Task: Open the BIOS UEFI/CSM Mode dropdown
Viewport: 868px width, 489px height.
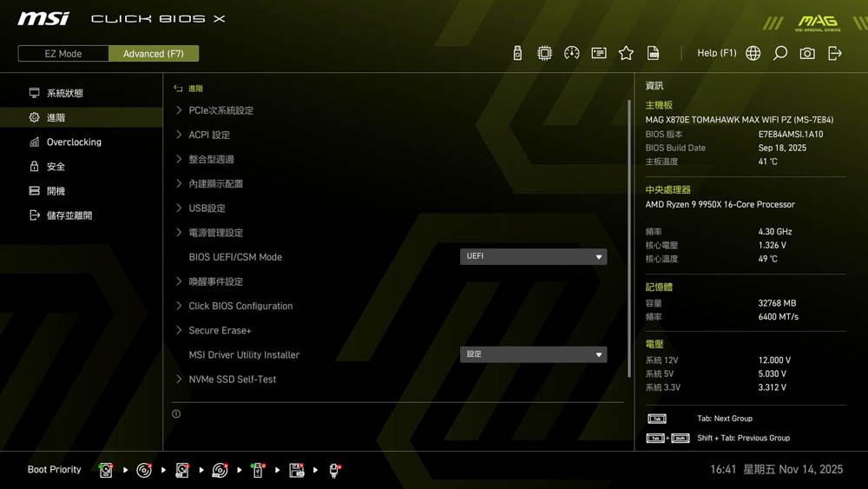Action: pos(533,257)
